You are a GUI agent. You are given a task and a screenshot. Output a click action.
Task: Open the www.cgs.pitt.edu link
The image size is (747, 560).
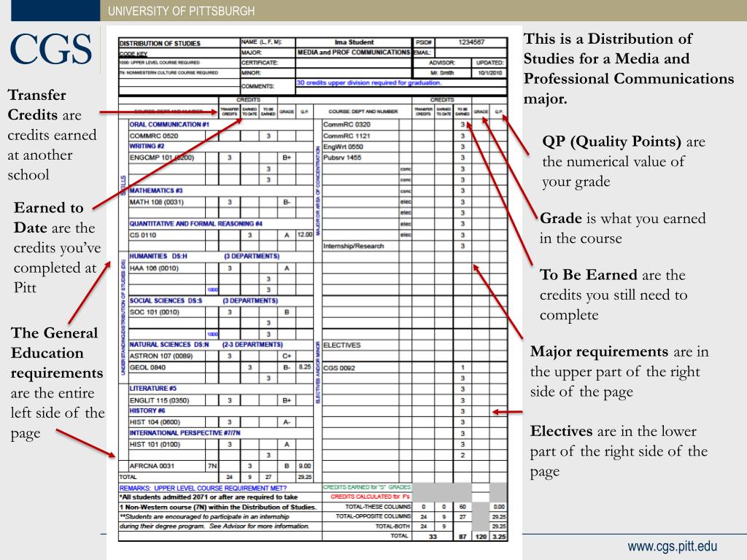(672, 547)
